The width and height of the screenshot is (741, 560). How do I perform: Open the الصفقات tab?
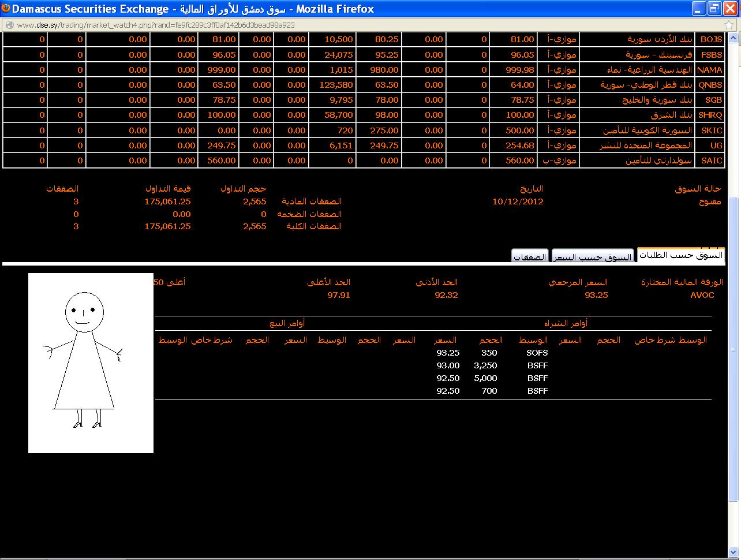[530, 256]
